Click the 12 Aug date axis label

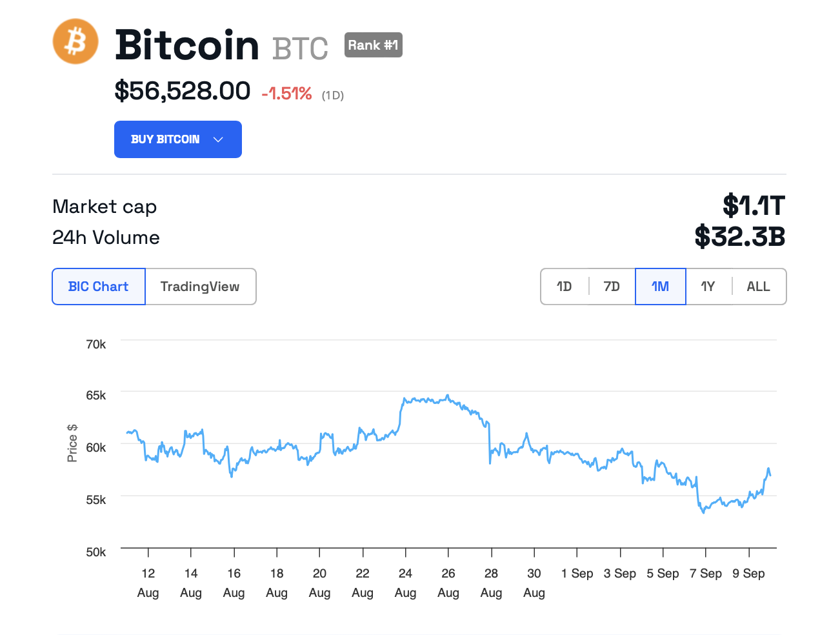pyautogui.click(x=148, y=582)
